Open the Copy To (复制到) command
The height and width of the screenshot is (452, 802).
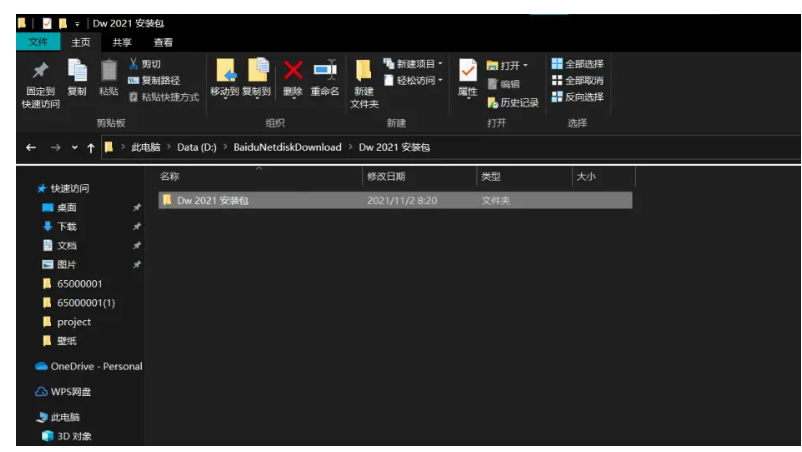coord(256,78)
